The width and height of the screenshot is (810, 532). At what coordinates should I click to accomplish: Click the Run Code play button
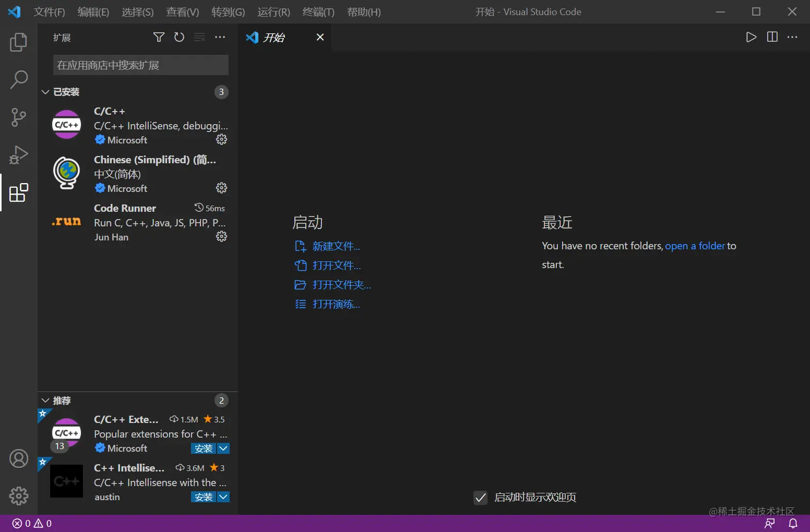click(x=751, y=37)
